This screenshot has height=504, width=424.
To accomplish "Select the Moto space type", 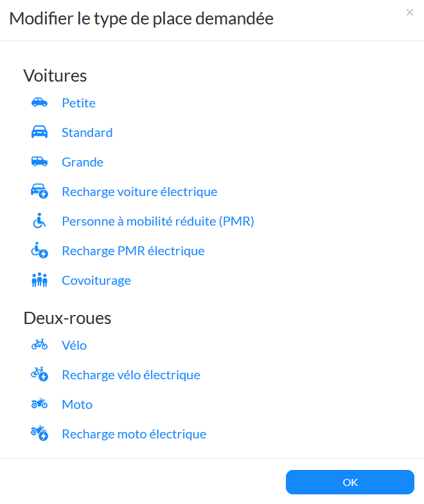I will (x=77, y=405).
